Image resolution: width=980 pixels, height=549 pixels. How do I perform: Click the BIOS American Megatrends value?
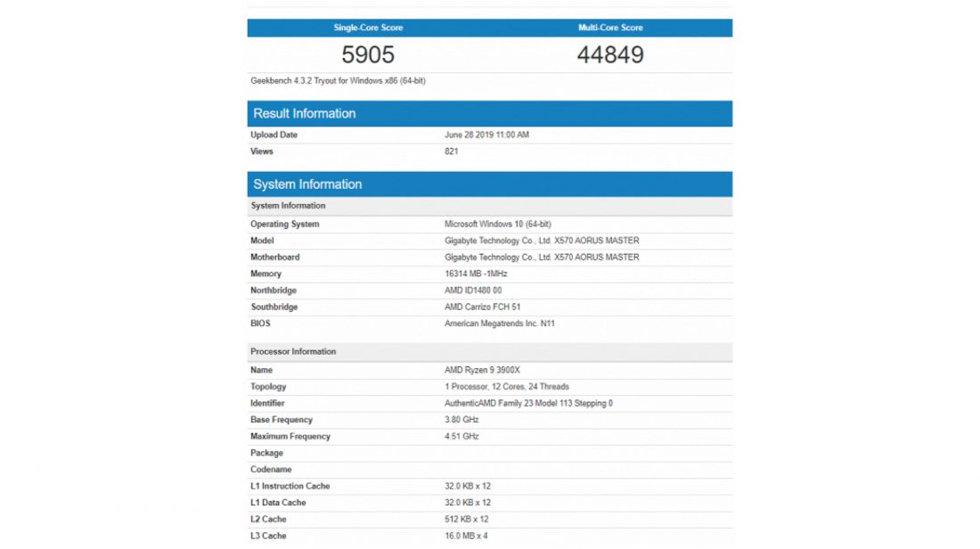pos(499,324)
